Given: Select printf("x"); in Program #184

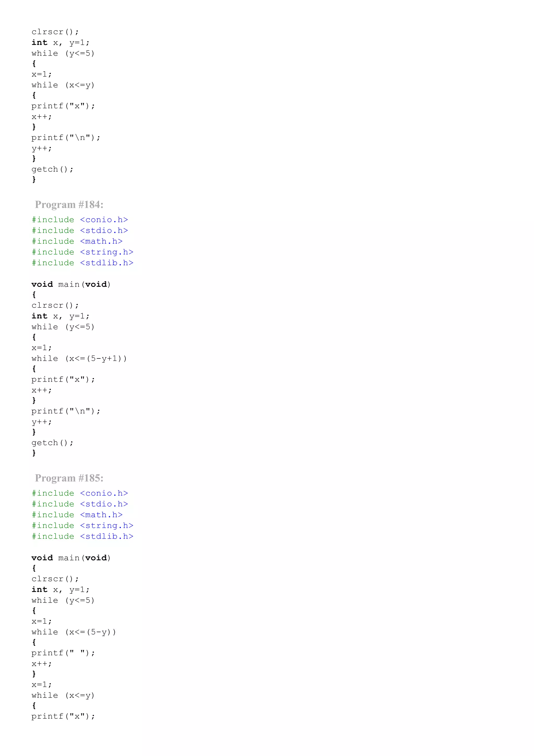Looking at the screenshot, I should coord(63,380).
